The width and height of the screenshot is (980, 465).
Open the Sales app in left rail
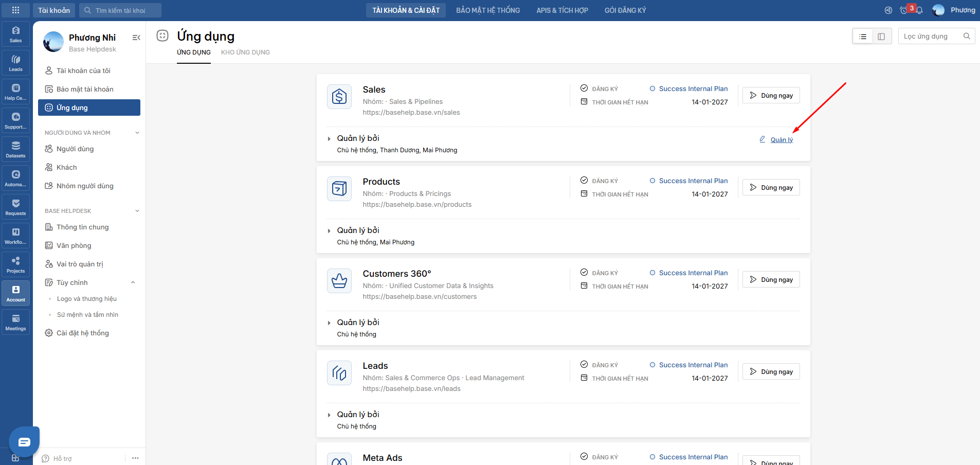pyautogui.click(x=16, y=34)
